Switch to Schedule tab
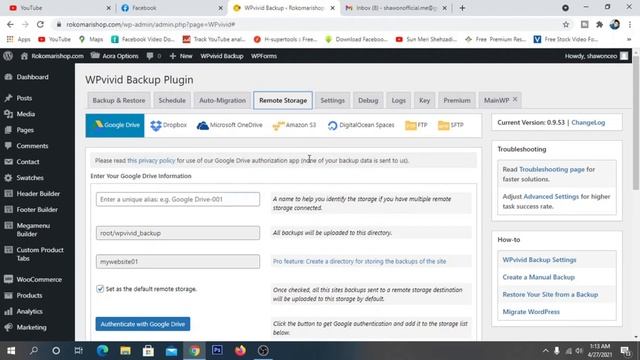The width and height of the screenshot is (640, 360). click(x=172, y=100)
